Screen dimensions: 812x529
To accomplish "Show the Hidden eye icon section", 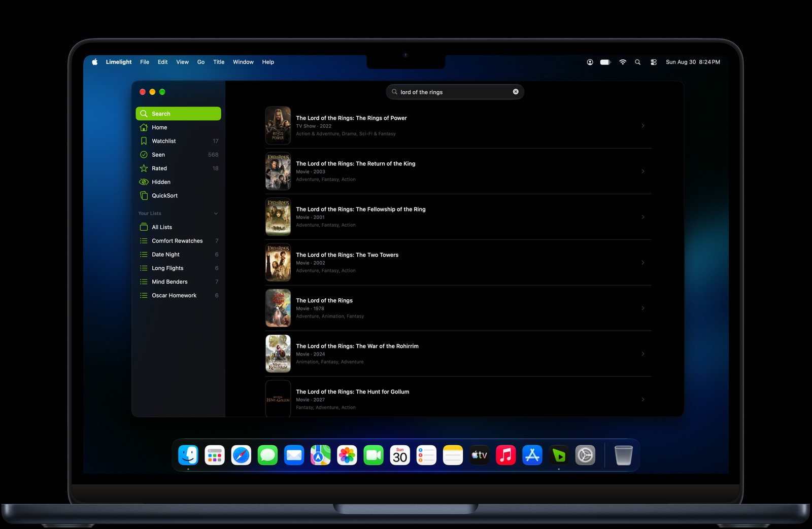I will coord(144,182).
